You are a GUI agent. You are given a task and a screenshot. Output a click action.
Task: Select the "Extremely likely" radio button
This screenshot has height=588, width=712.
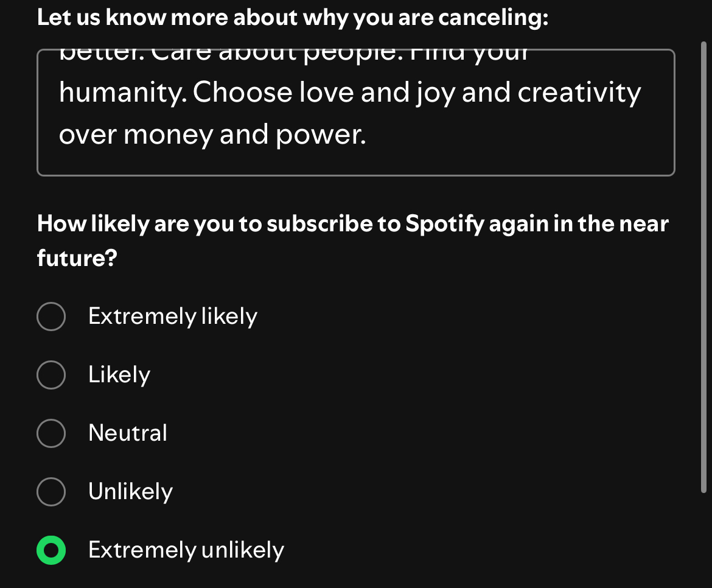click(51, 317)
